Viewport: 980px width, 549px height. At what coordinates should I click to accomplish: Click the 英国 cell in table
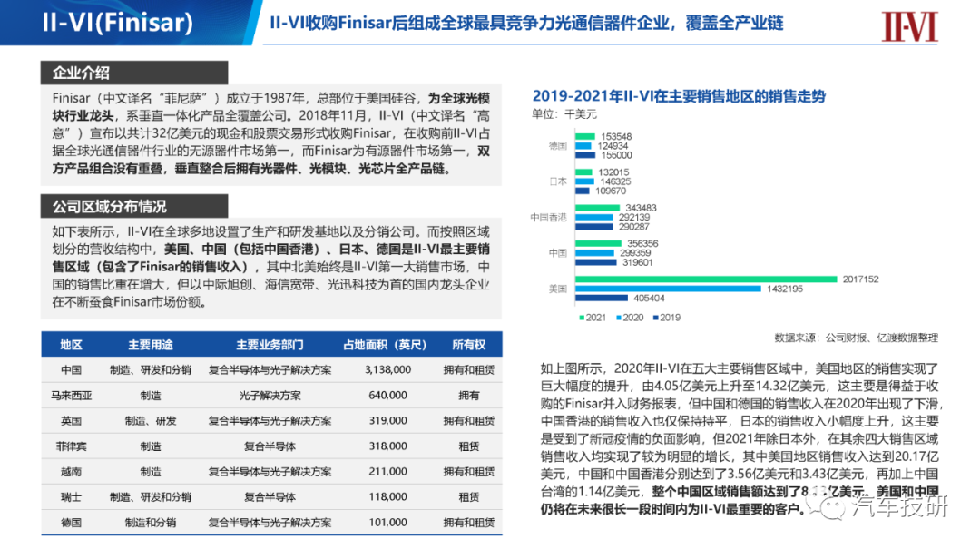coord(72,421)
